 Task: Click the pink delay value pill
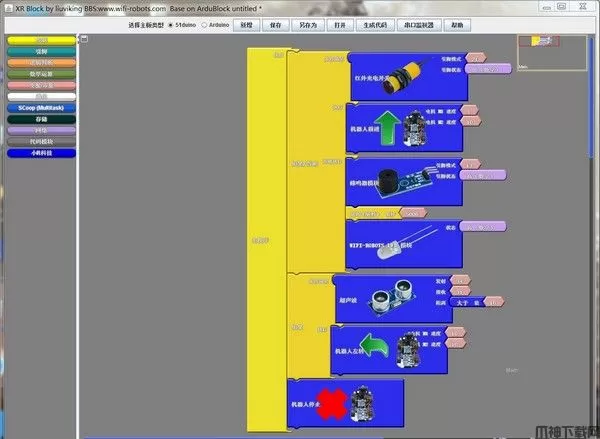tap(412, 213)
